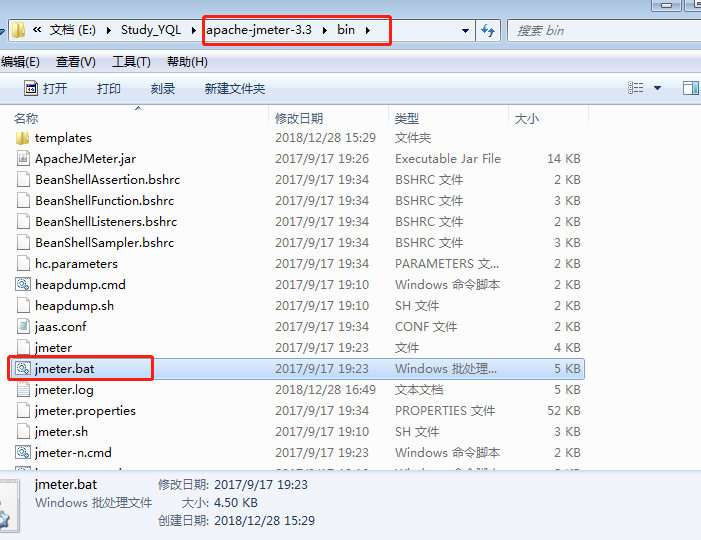Click the jmeter.log text document icon
The height and width of the screenshot is (540, 701).
point(23,390)
